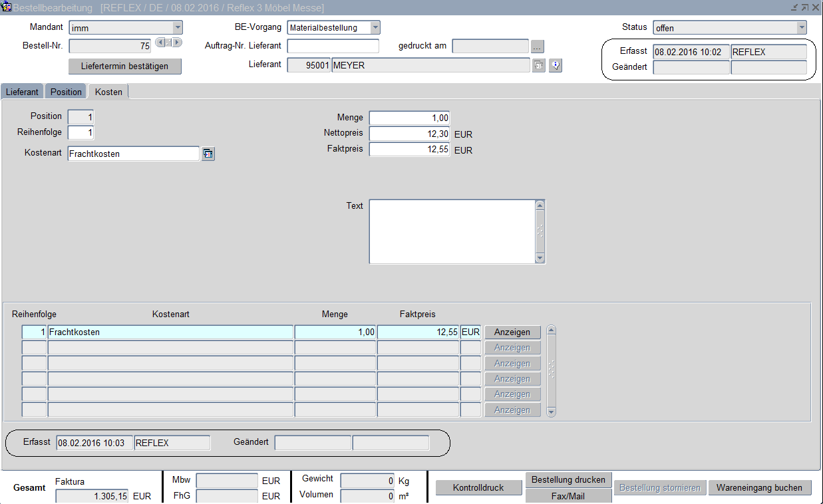Open the Lieferant lookup list icon
Screen dimensions: 823x504
[x=539, y=65]
